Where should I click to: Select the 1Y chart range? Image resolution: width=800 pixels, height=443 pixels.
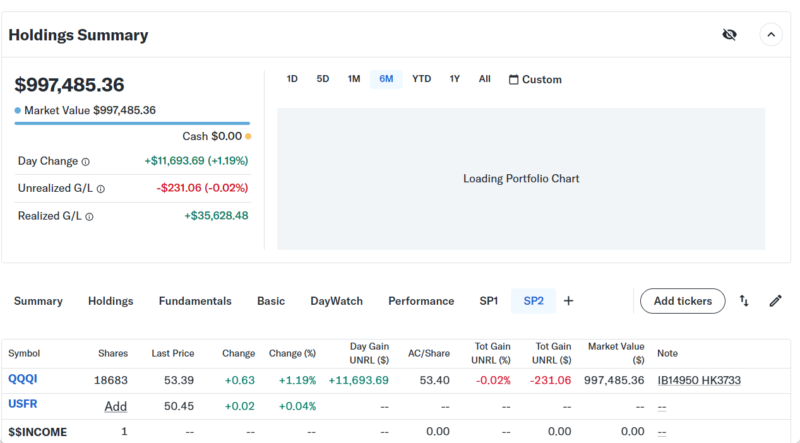(x=454, y=79)
